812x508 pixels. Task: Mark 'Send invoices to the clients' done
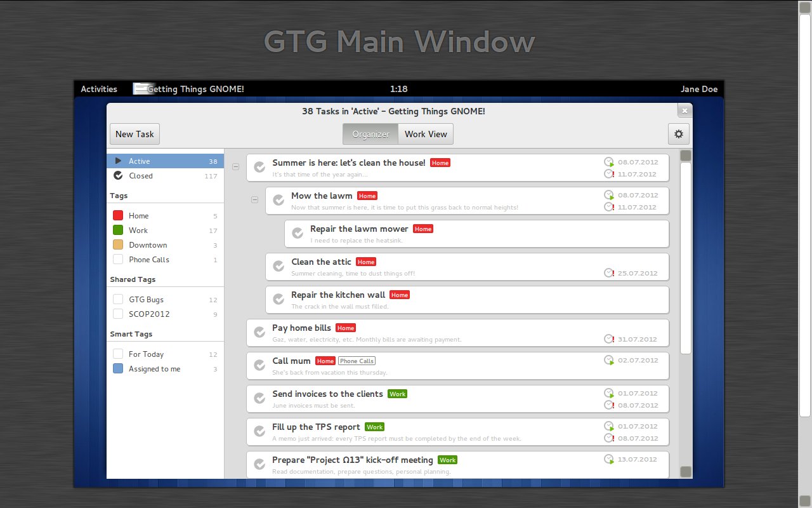[259, 398]
